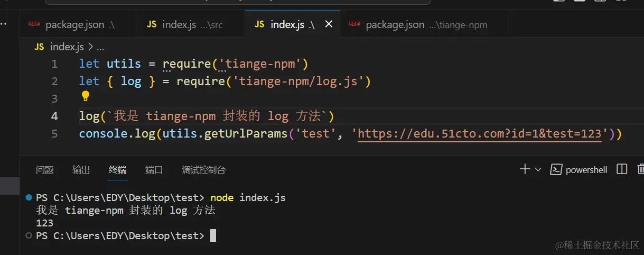The image size is (644, 255).
Task: Click the blue command-success dot in terminal
Action: 29,197
